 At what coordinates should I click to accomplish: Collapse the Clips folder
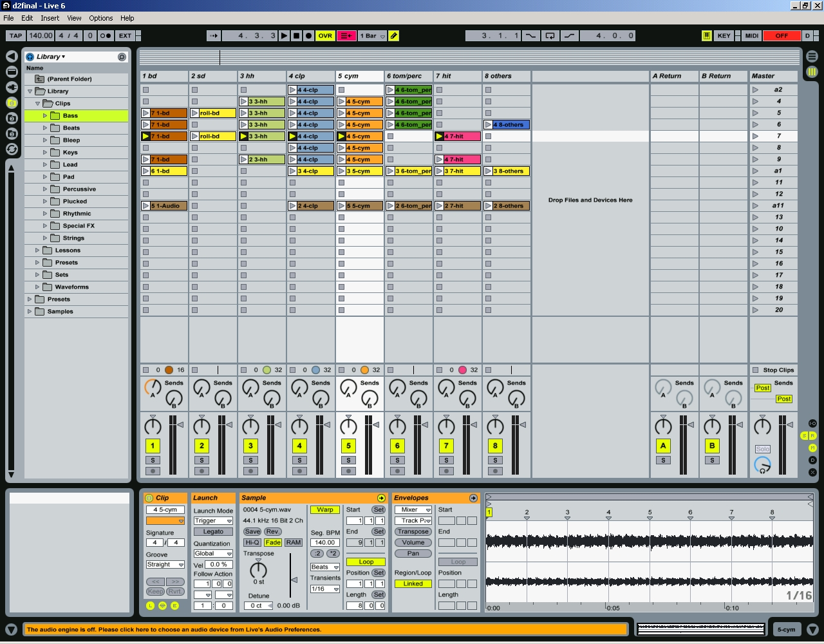point(37,103)
